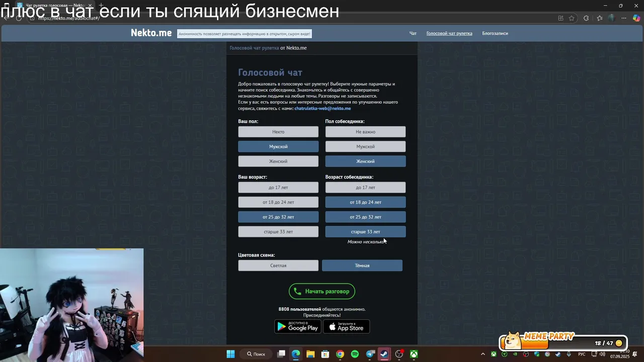Open the Steam icon in system tray
This screenshot has width=644, height=362.
click(x=558, y=354)
